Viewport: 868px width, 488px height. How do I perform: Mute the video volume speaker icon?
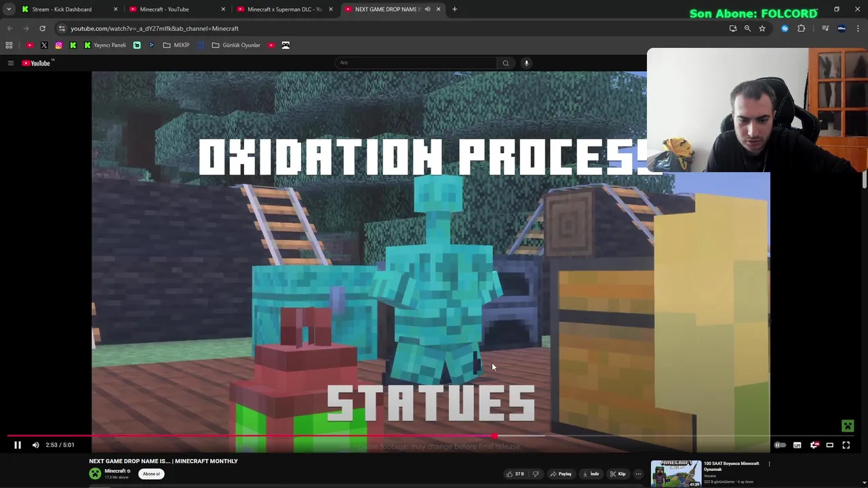(x=36, y=445)
